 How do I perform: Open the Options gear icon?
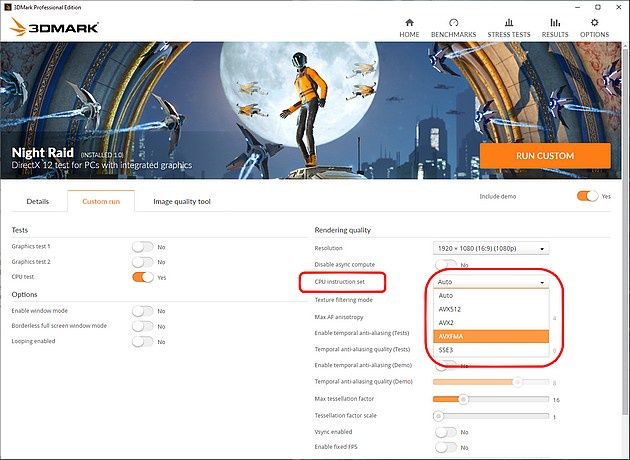[594, 22]
